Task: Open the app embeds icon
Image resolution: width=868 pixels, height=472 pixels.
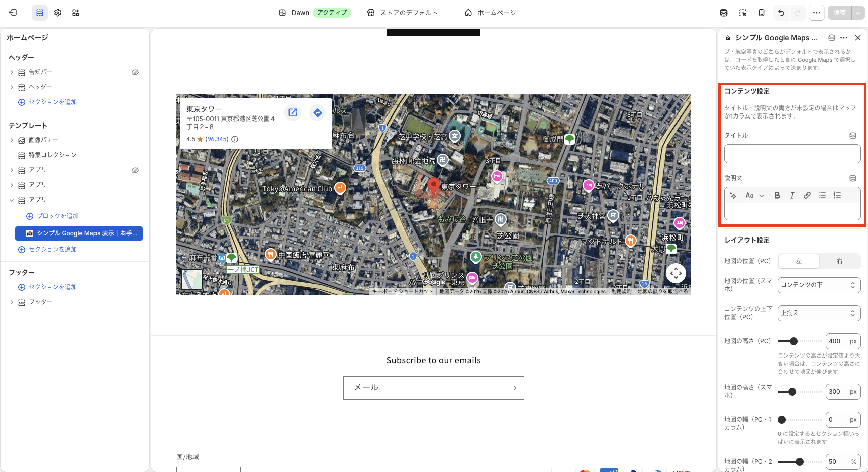Action: (x=76, y=13)
